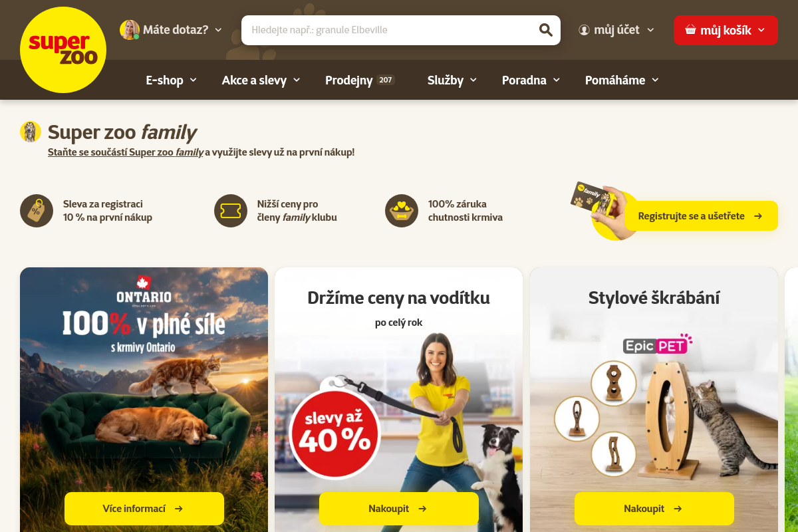Click Více informací on Ontario banner
The height and width of the screenshot is (532, 798).
pos(144,509)
